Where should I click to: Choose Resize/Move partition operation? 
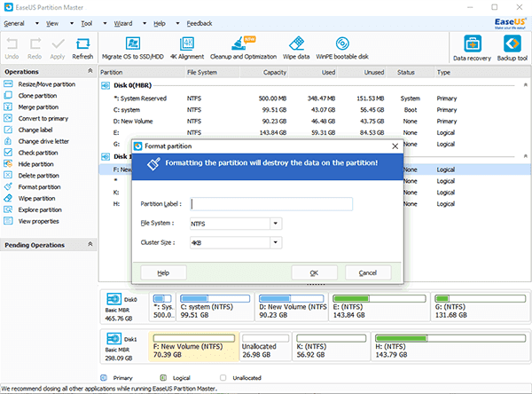pyautogui.click(x=39, y=84)
